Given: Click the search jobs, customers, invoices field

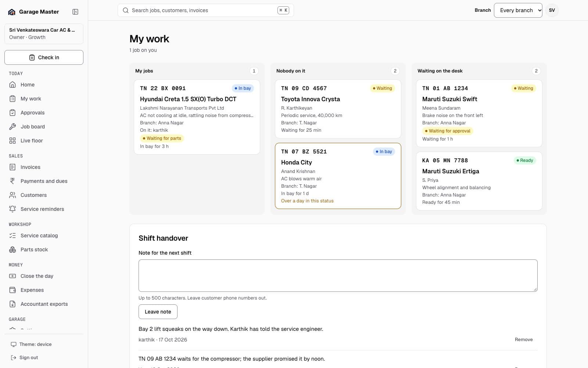Looking at the screenshot, I should pyautogui.click(x=206, y=10).
